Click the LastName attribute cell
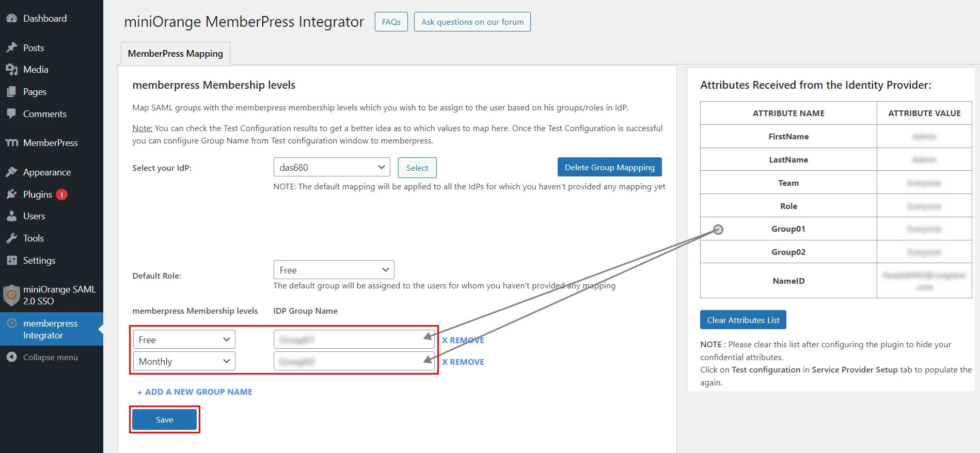 tap(788, 159)
